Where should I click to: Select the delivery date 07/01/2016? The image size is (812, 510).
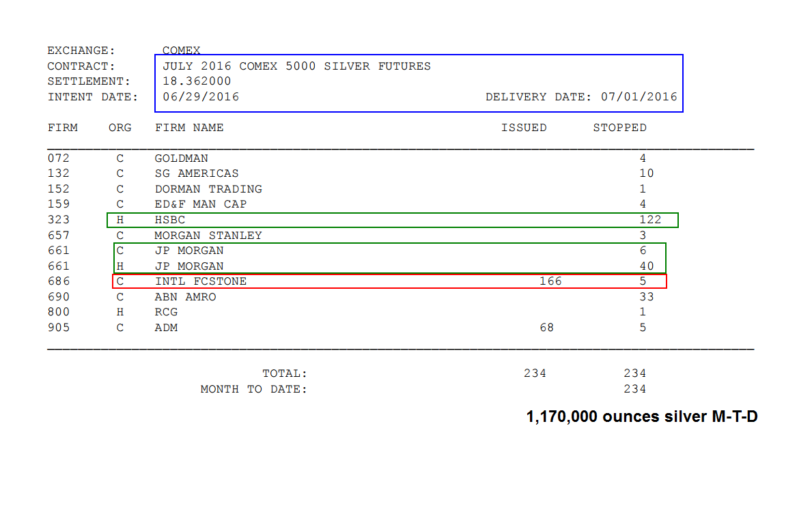(639, 97)
